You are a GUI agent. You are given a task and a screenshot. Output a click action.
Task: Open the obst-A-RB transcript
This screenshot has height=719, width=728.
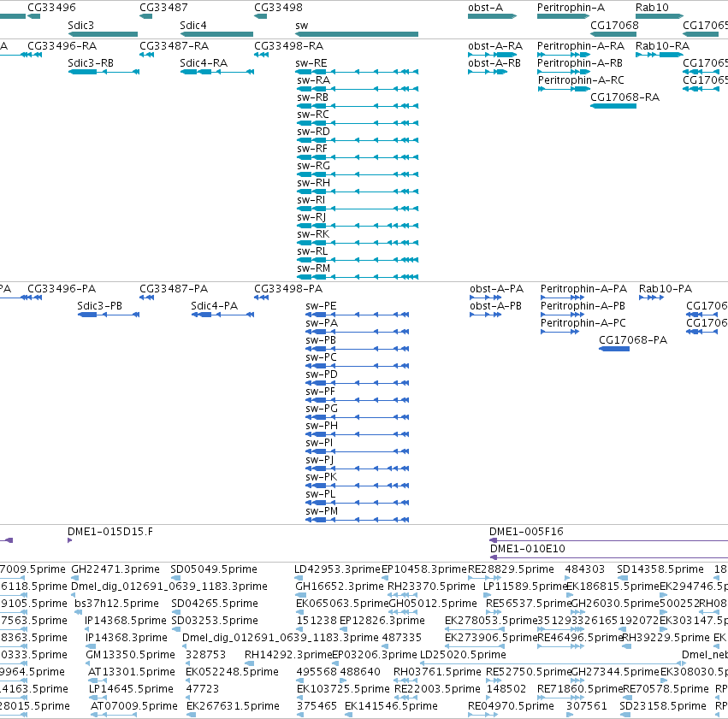click(x=488, y=72)
